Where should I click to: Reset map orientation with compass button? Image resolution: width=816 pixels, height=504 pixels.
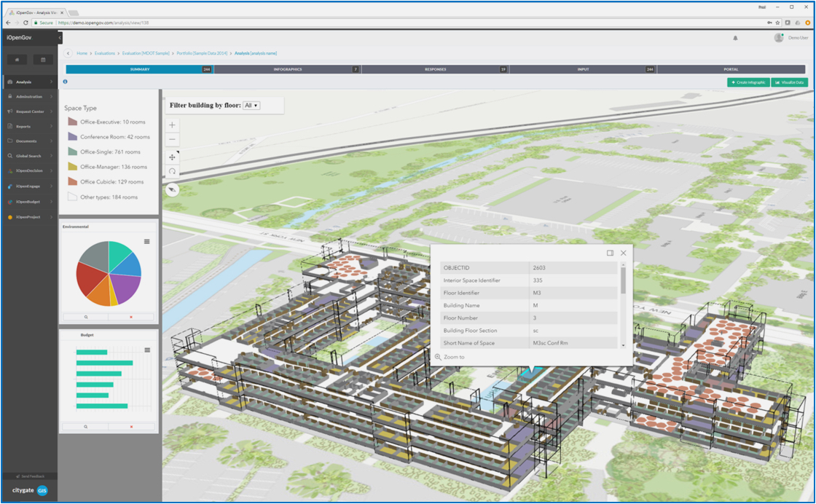172,190
